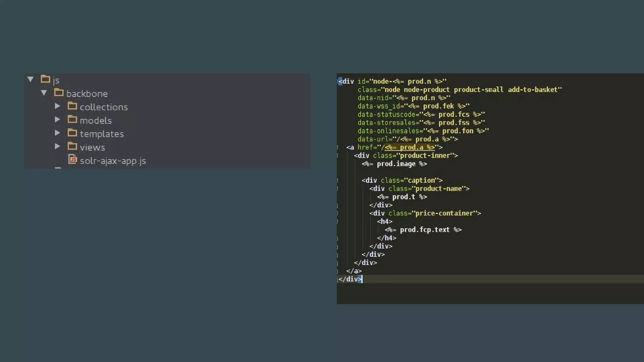The image size is (644, 362).
Task: Select the templates folder label
Action: pos(102,134)
